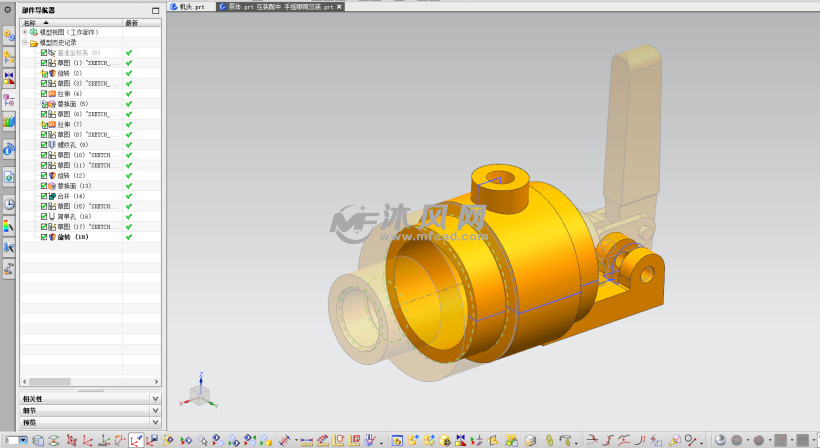820x448 pixels.
Task: Uncheck the 螺纹孔 (9) feature checkbox
Action: (44, 145)
